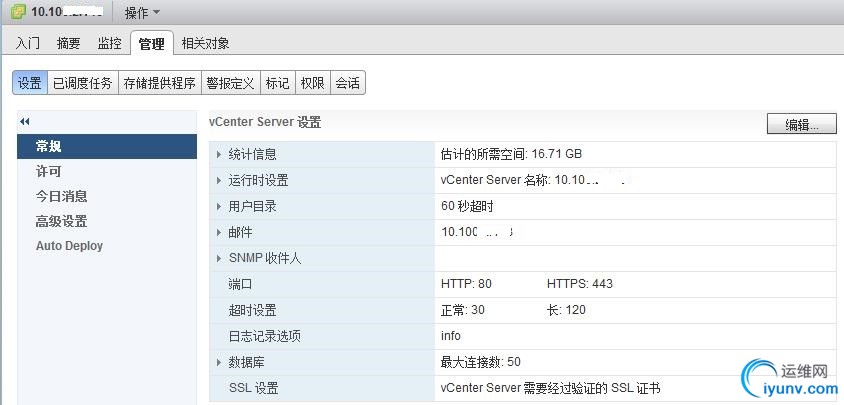Click the vCenter server icon in header
The width and height of the screenshot is (844, 405).
click(x=19, y=11)
